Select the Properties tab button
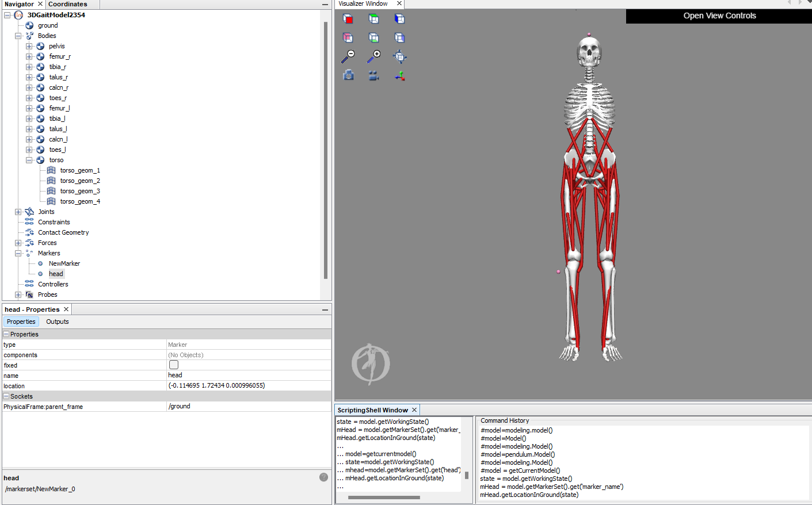This screenshot has height=505, width=812. 21,322
